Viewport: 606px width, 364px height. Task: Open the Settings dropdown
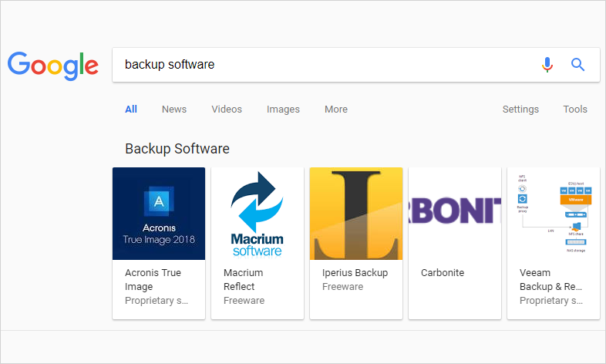[x=520, y=110]
